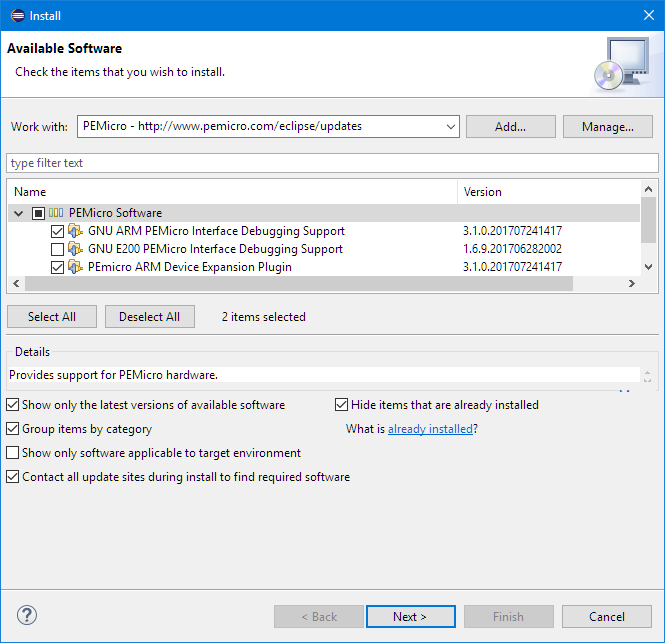Focus the type filter text field
This screenshot has height=643, width=665.
point(332,163)
